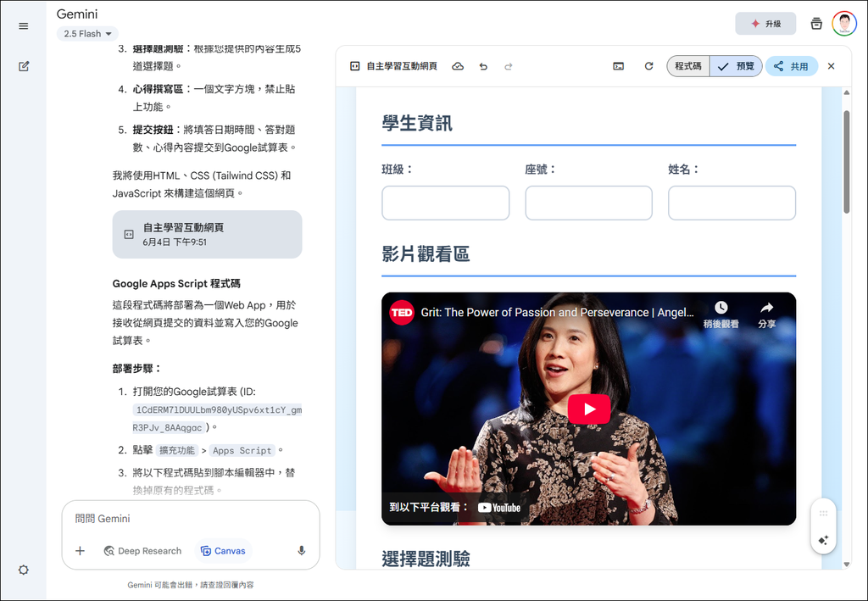Open the video title link Grit: The Power of Passion
The height and width of the screenshot is (601, 868).
[x=557, y=313]
